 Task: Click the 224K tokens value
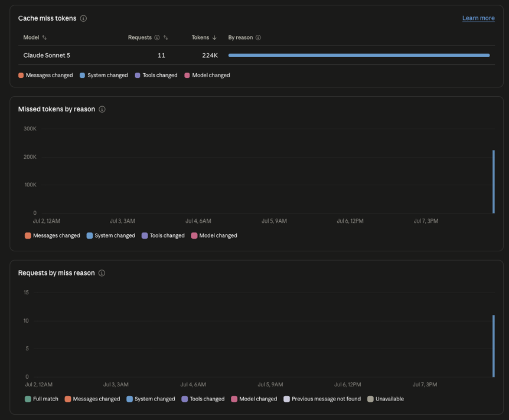coord(210,55)
